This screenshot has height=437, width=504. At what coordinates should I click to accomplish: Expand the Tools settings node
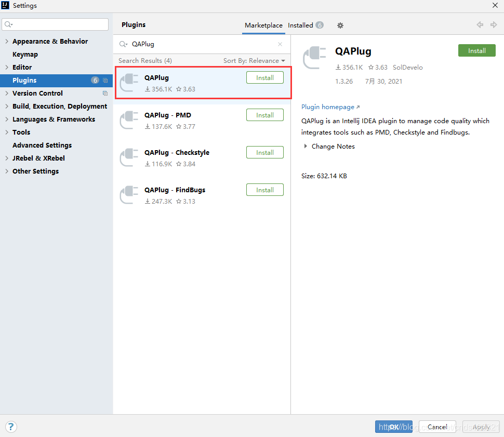click(x=7, y=132)
